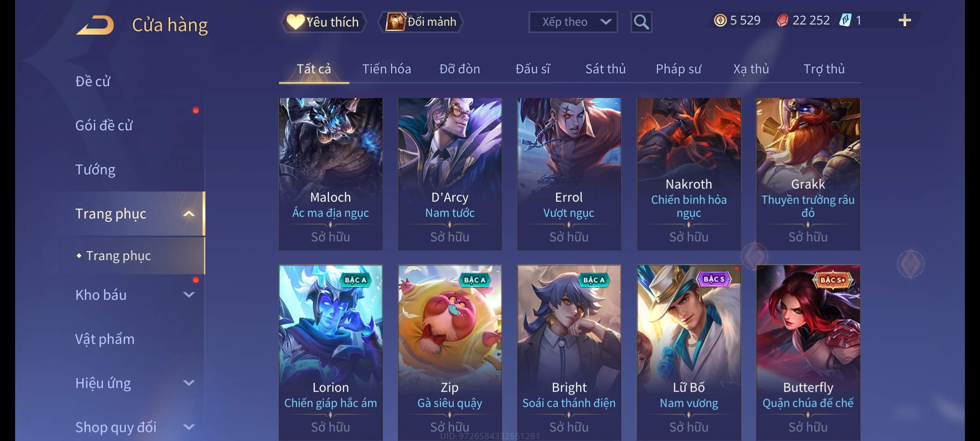Go to Gói đề cử menu
Viewport: 980px width, 441px height.
pyautogui.click(x=104, y=125)
